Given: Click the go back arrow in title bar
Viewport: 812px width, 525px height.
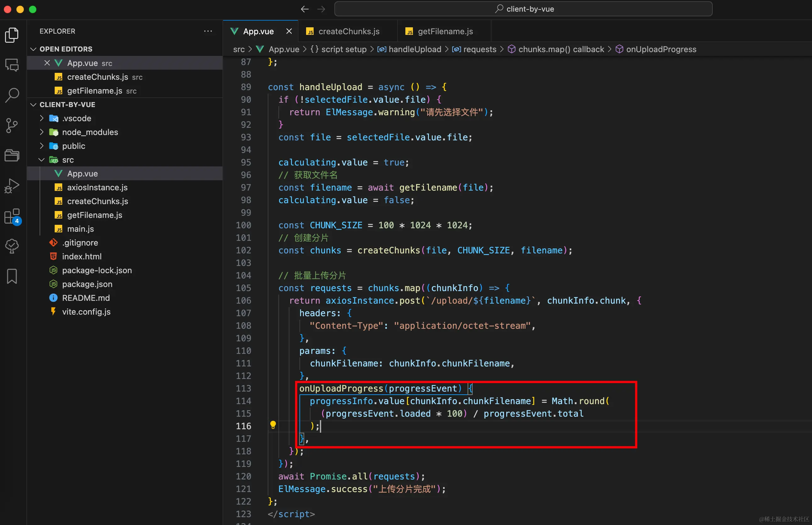Looking at the screenshot, I should (x=304, y=9).
